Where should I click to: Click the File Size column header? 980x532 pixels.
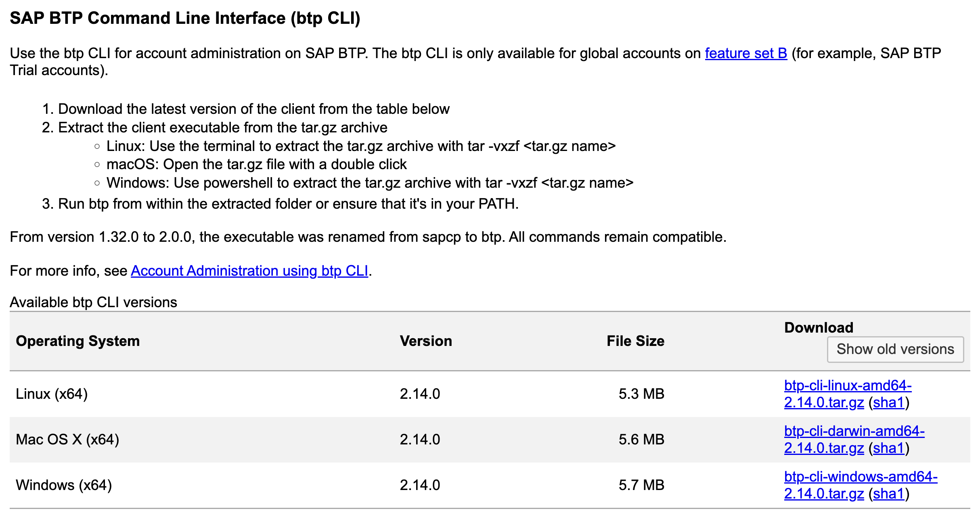click(635, 341)
